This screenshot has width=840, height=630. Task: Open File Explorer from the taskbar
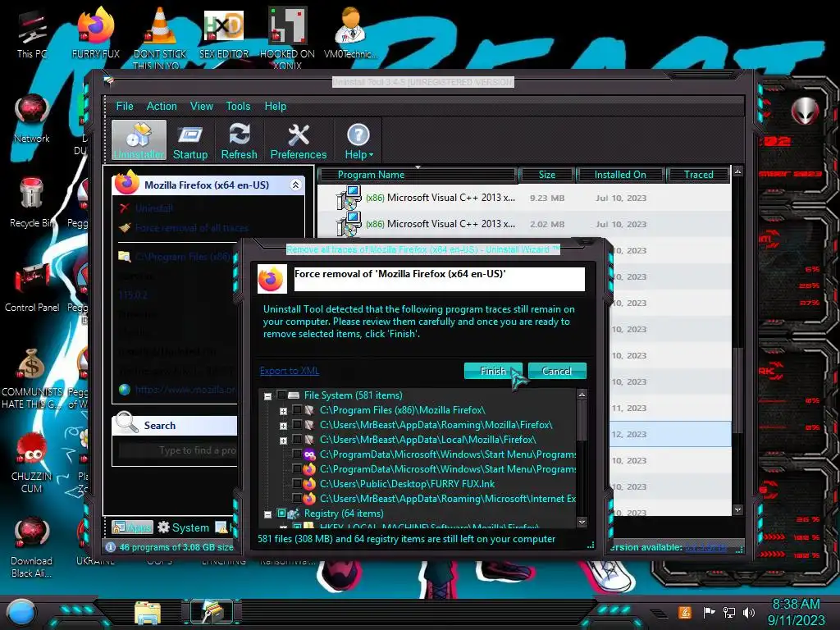(148, 612)
